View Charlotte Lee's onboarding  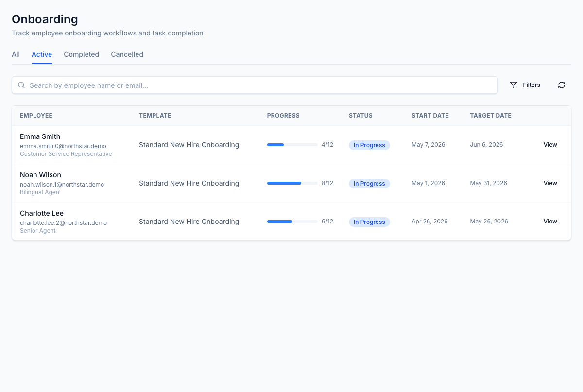click(x=550, y=222)
